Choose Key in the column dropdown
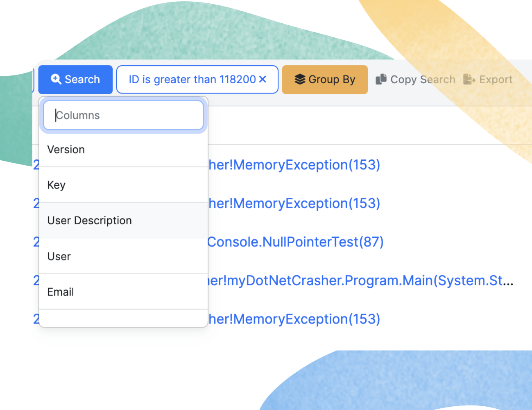Image resolution: width=532 pixels, height=410 pixels. tap(123, 185)
